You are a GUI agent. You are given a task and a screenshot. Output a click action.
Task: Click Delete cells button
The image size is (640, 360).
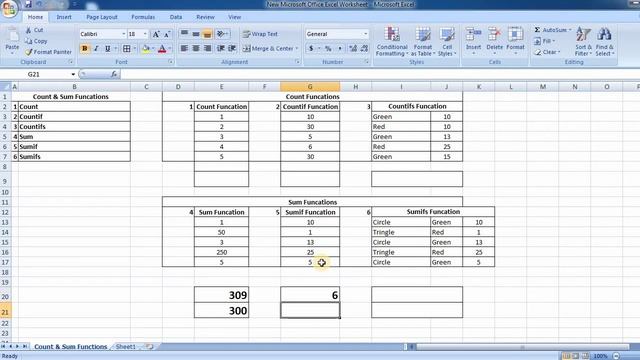(x=494, y=41)
